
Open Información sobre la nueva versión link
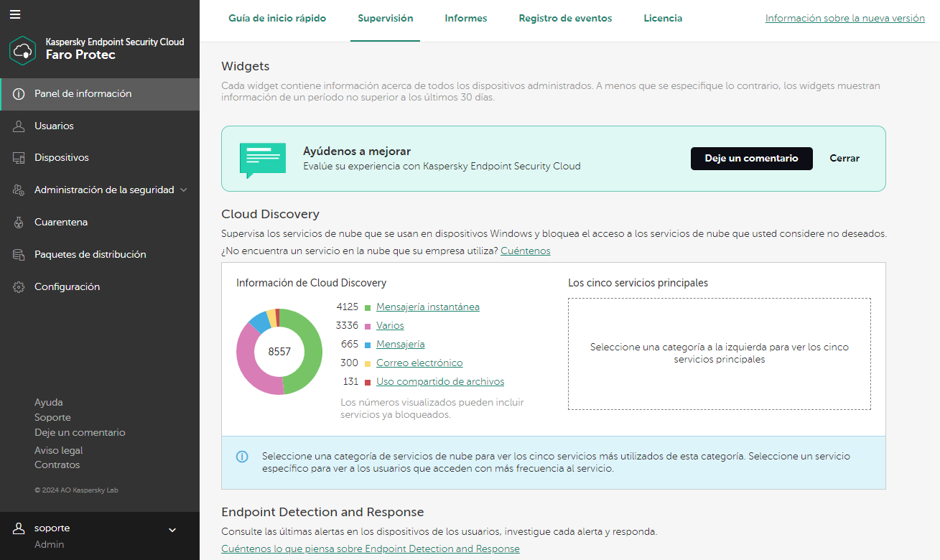[x=845, y=19]
